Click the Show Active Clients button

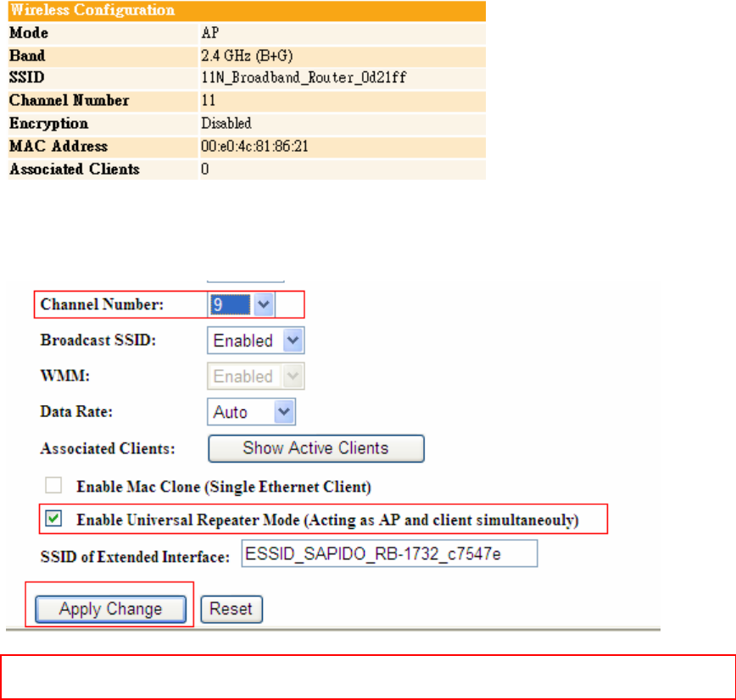pyautogui.click(x=316, y=448)
